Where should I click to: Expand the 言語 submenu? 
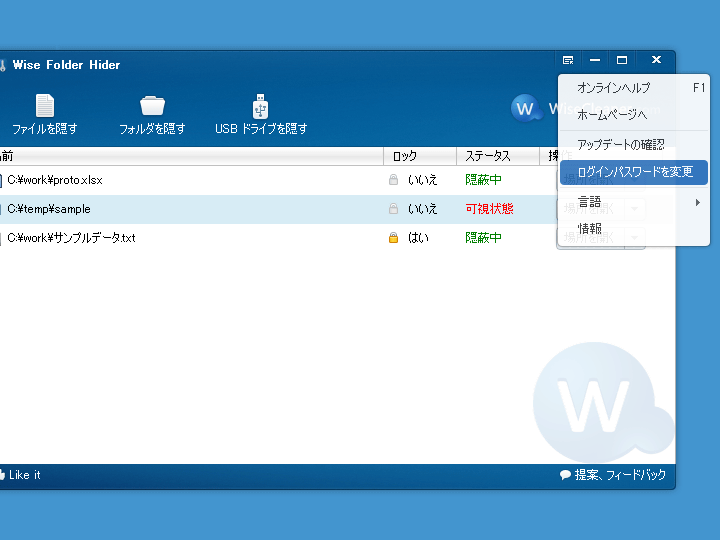coord(634,202)
